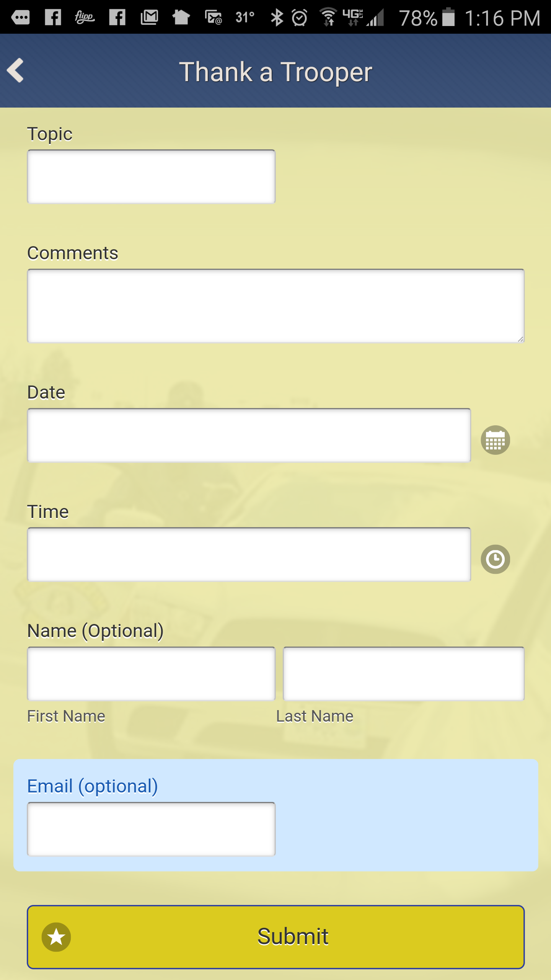Tap the first Facebook notification icon
The image size is (551, 980).
(53, 17)
